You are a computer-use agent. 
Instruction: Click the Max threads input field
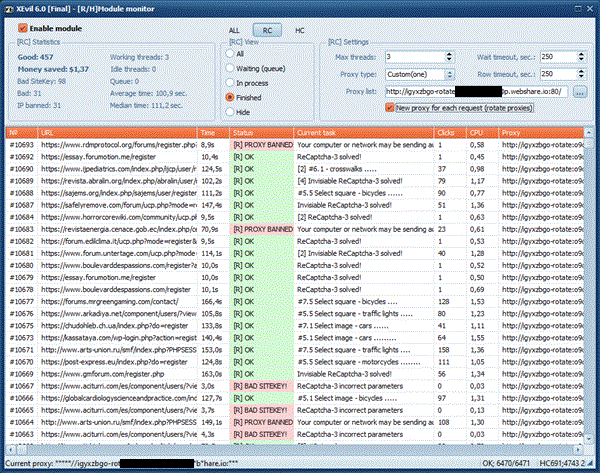point(415,57)
